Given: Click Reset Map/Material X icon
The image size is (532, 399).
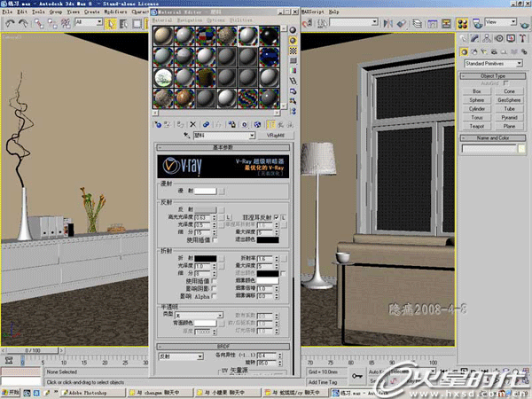Looking at the screenshot, I should [x=192, y=124].
